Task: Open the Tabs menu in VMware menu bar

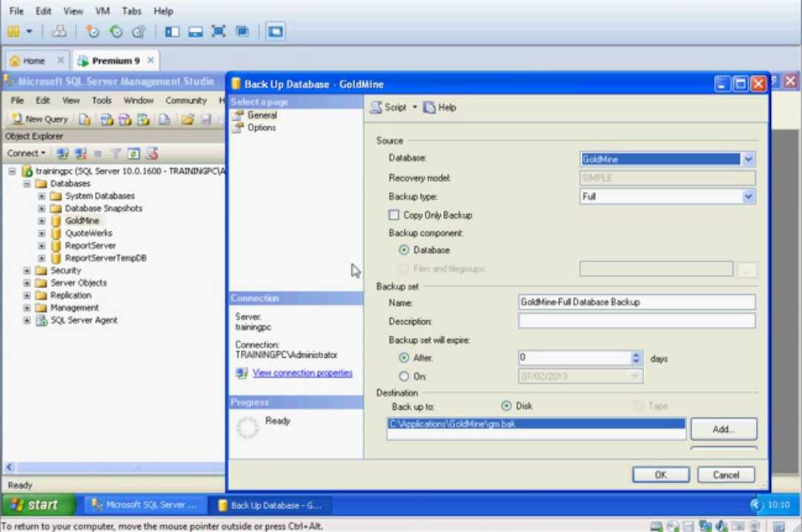Action: (131, 10)
